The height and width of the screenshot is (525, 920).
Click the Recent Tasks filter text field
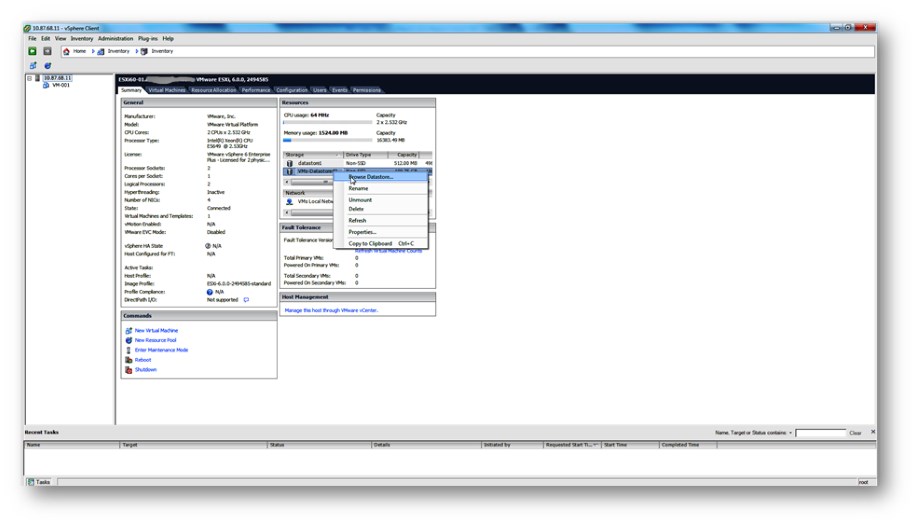[x=820, y=433]
